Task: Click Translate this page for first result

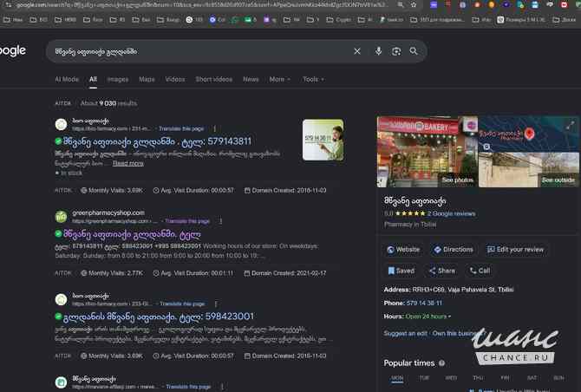Action: 181,128
